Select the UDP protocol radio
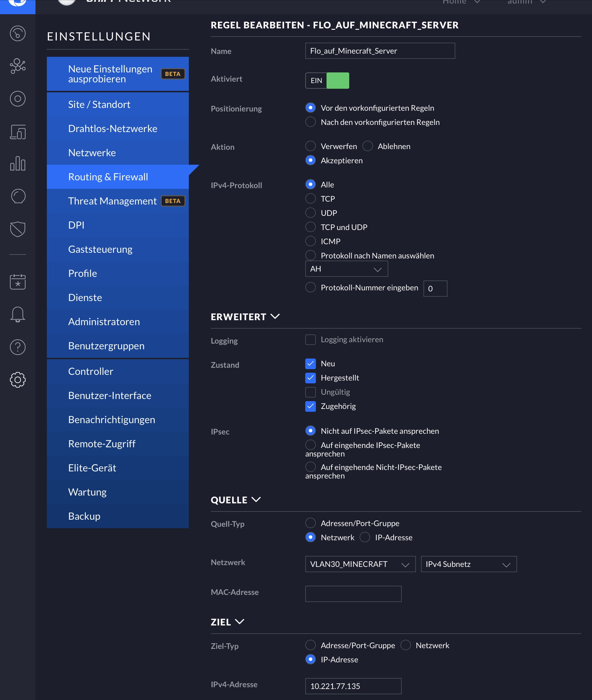 click(311, 213)
